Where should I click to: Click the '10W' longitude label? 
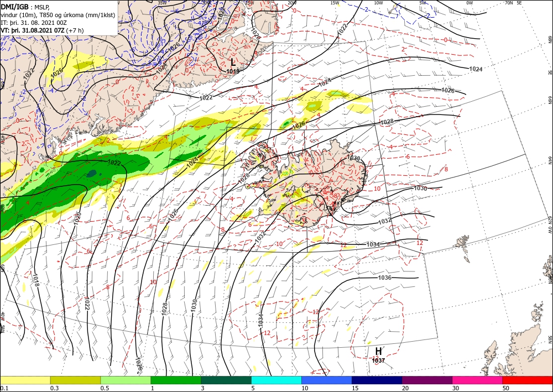point(378,2)
